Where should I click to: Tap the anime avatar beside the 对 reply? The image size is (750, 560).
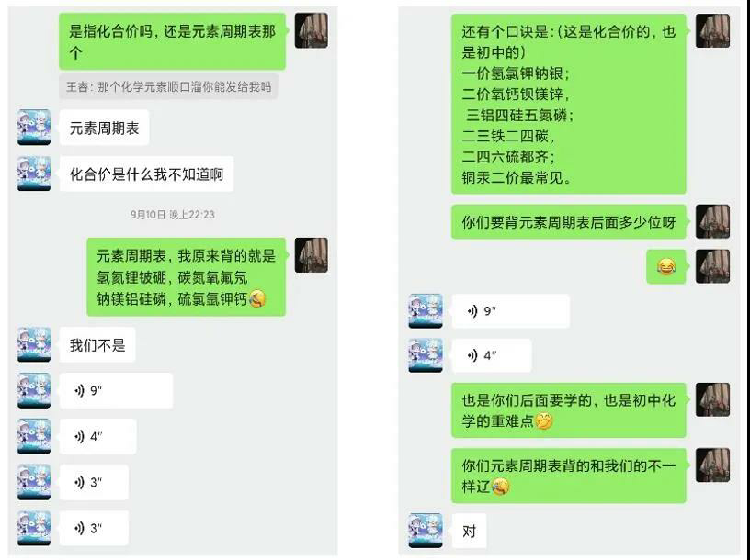[425, 530]
